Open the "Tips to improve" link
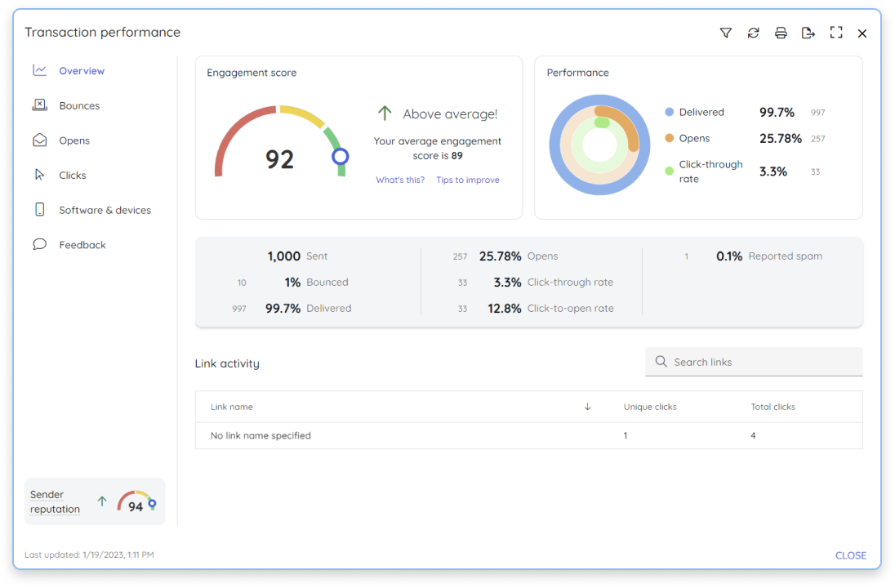The image size is (895, 588). point(467,180)
